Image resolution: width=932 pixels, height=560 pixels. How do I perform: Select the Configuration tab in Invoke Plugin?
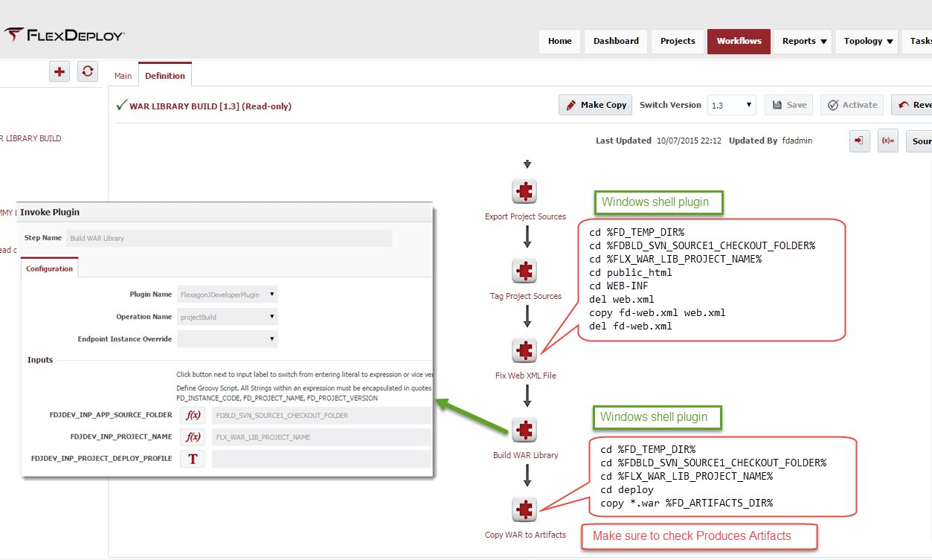point(50,268)
